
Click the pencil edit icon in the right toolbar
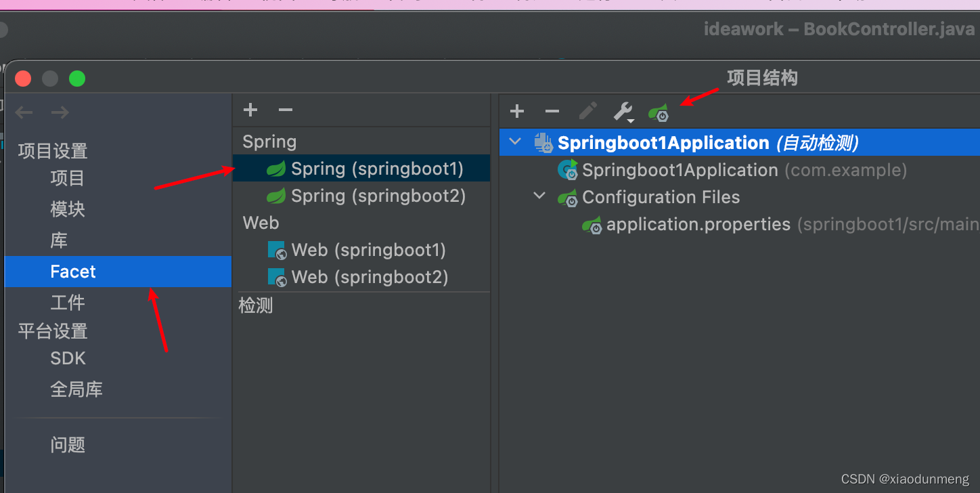(x=587, y=111)
